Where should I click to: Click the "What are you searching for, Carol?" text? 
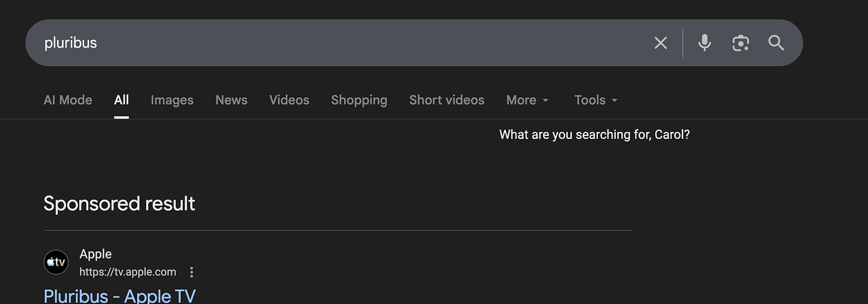[594, 135]
